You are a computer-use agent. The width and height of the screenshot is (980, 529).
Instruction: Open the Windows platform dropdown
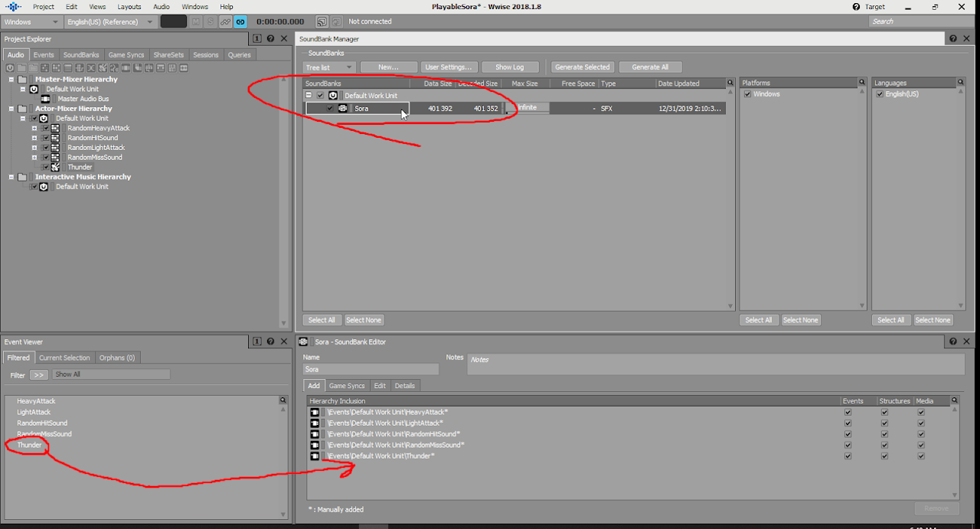(x=31, y=21)
